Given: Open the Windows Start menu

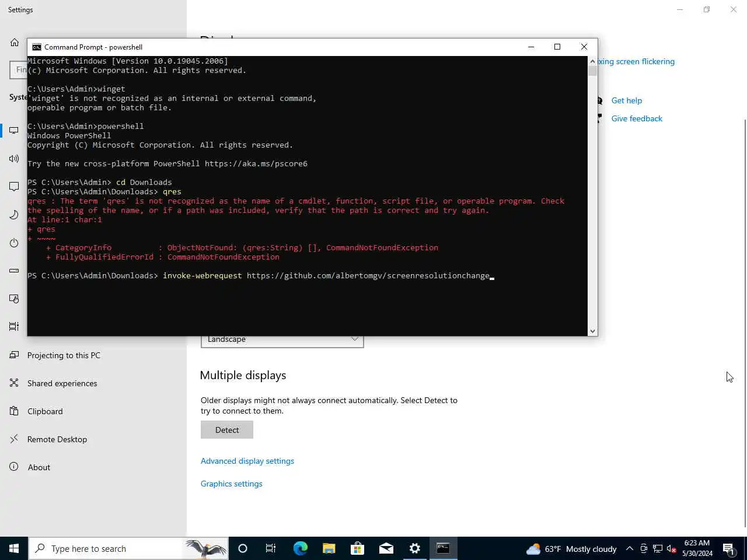Looking at the screenshot, I should tap(14, 548).
